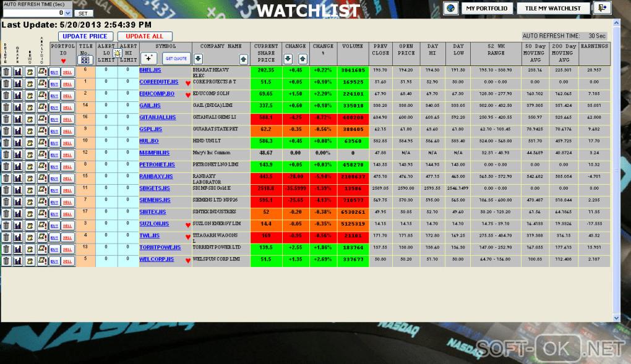The image size is (631, 364).
Task: Open analysis icon for M&MFIN.NS
Action: click(42, 154)
